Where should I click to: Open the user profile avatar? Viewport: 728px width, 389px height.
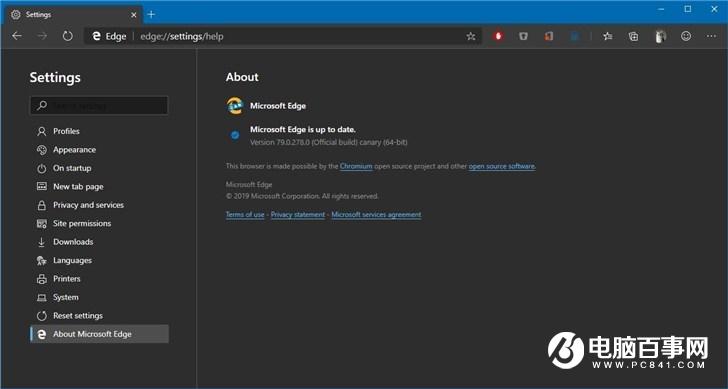pyautogui.click(x=660, y=36)
